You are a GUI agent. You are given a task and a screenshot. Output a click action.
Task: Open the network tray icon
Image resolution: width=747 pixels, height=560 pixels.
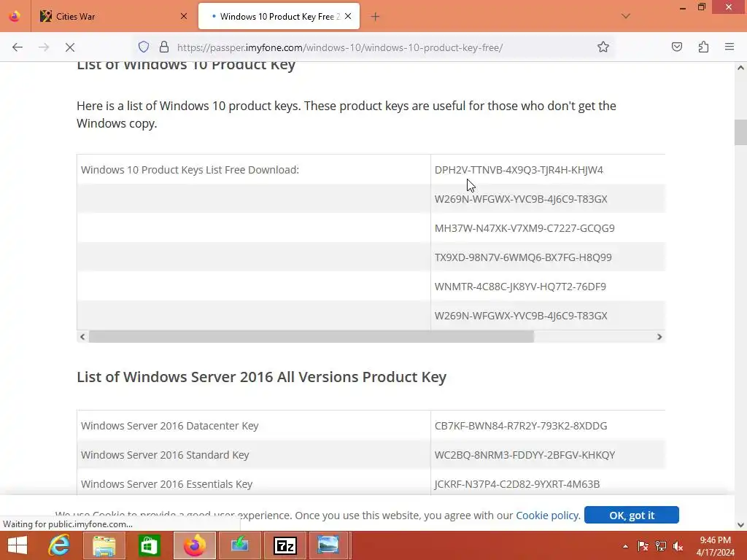pos(660,546)
